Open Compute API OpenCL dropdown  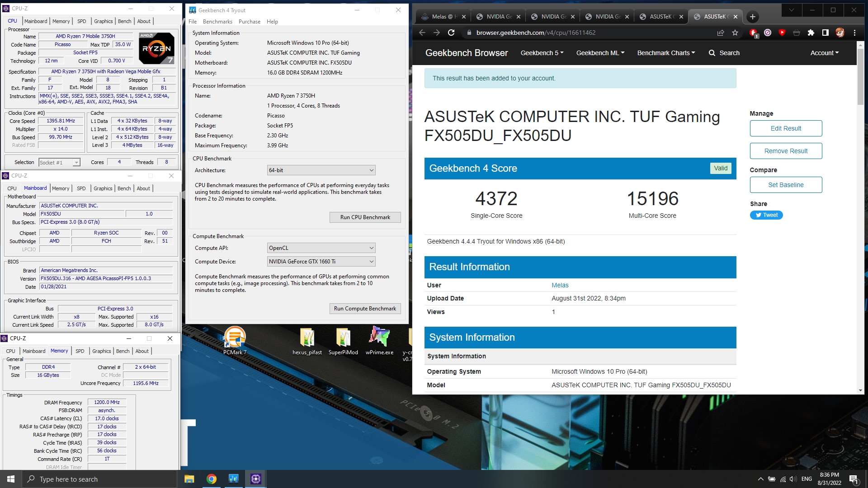pyautogui.click(x=321, y=248)
